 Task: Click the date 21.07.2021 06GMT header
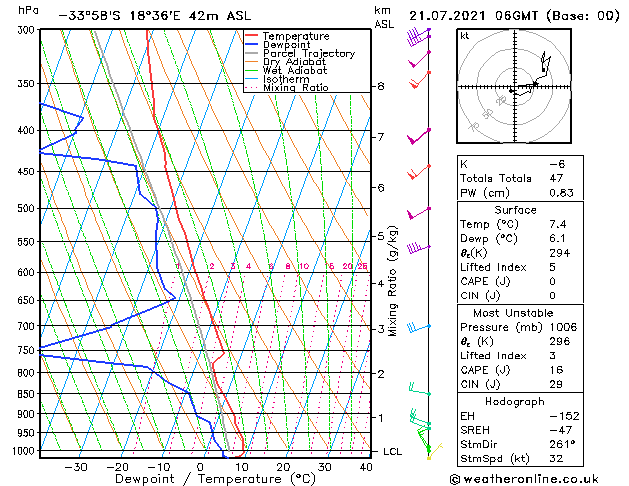point(514,16)
